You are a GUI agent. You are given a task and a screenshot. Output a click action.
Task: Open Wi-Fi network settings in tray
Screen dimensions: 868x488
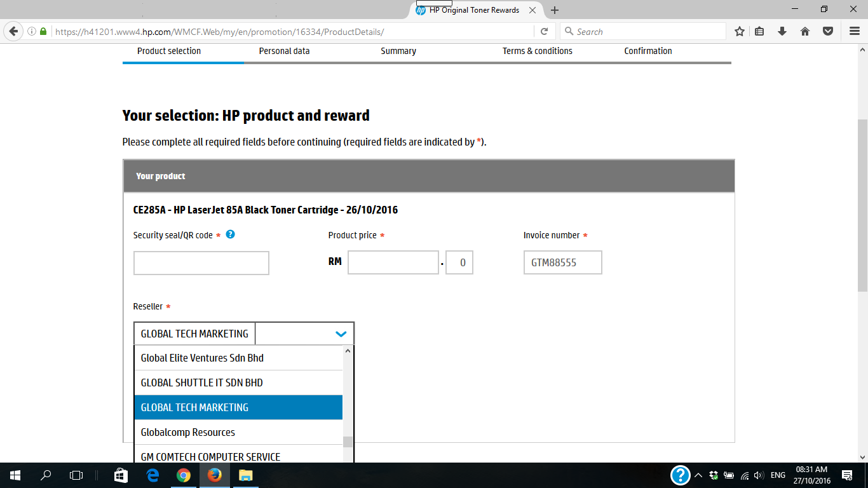click(x=744, y=475)
